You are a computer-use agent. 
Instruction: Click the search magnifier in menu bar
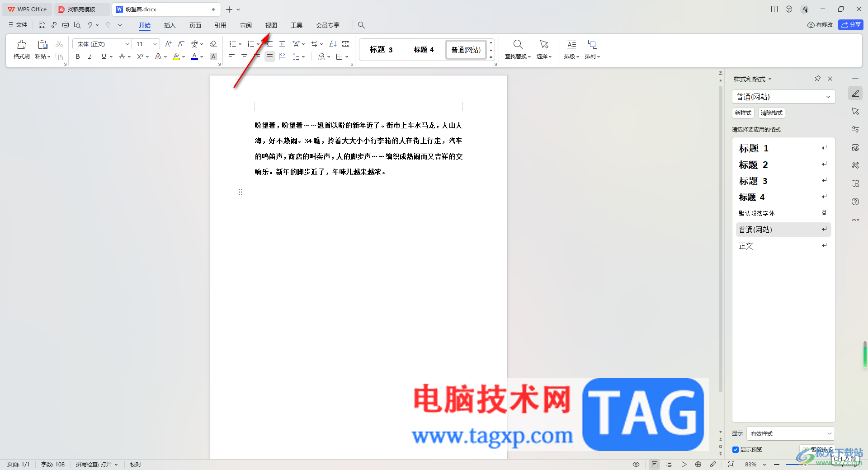[361, 25]
